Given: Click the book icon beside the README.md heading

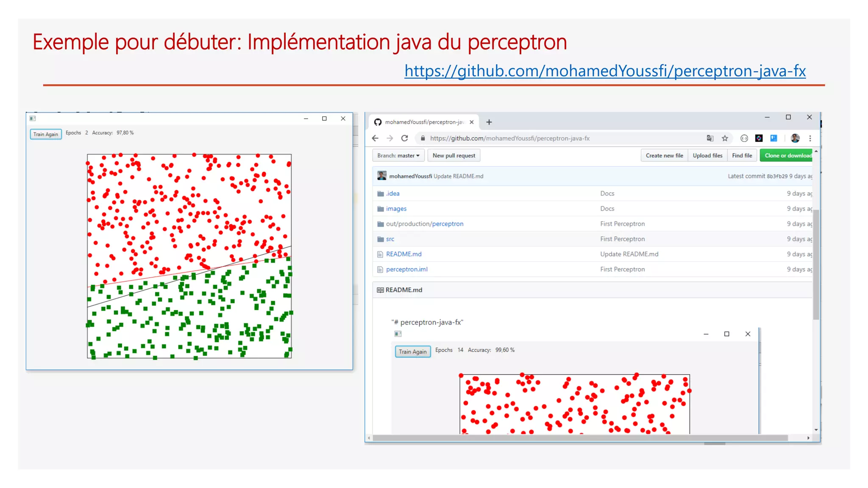Looking at the screenshot, I should (380, 290).
